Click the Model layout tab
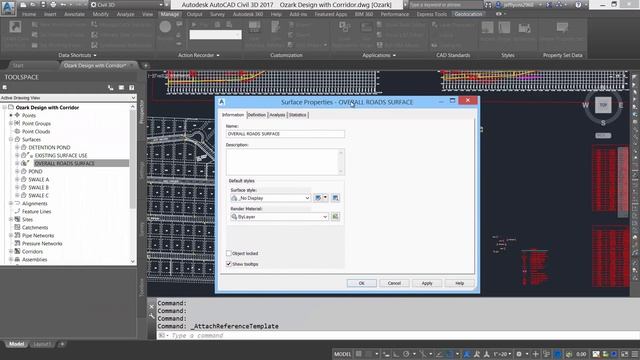640x360 pixels. [x=16, y=344]
